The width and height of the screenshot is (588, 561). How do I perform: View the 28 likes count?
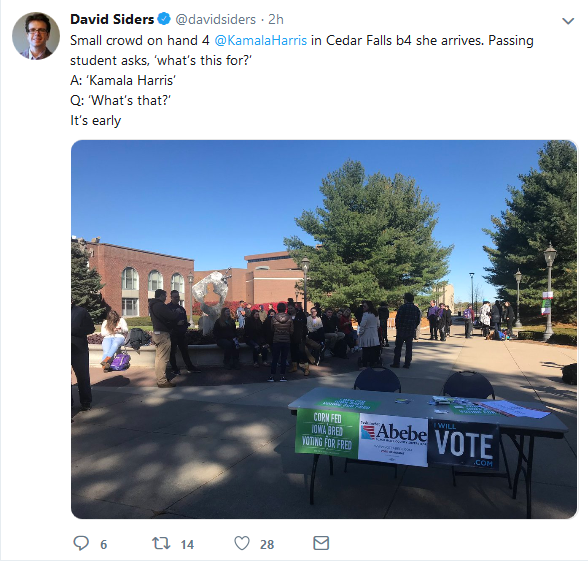tap(267, 544)
